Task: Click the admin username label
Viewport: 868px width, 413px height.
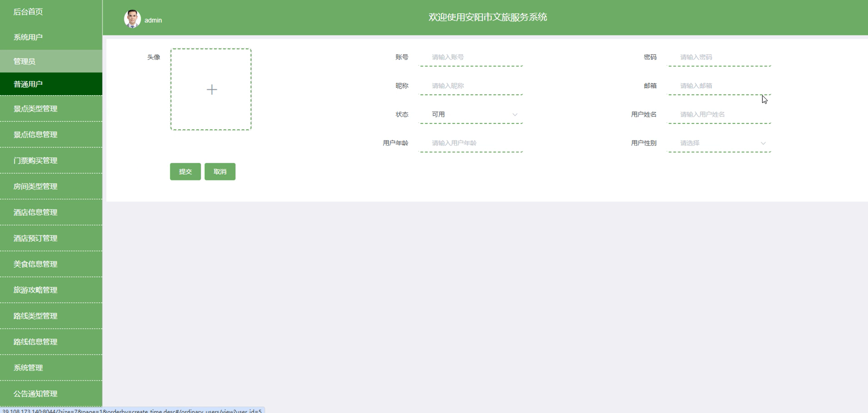Action: point(153,20)
